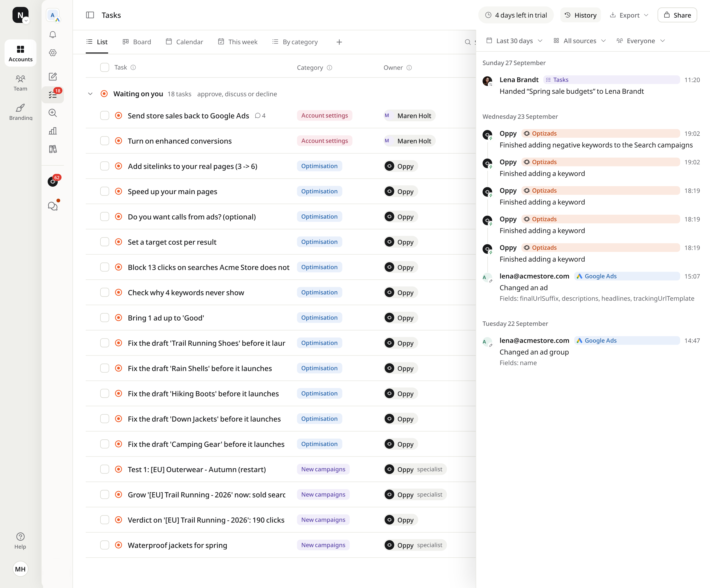710x588 pixels.
Task: Open the Everyone people filter dropdown
Action: (641, 41)
